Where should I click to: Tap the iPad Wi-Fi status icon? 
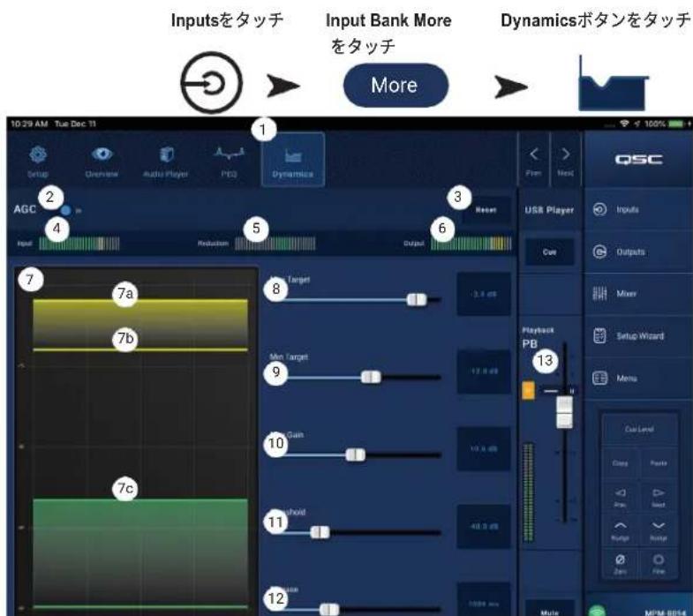pos(624,124)
